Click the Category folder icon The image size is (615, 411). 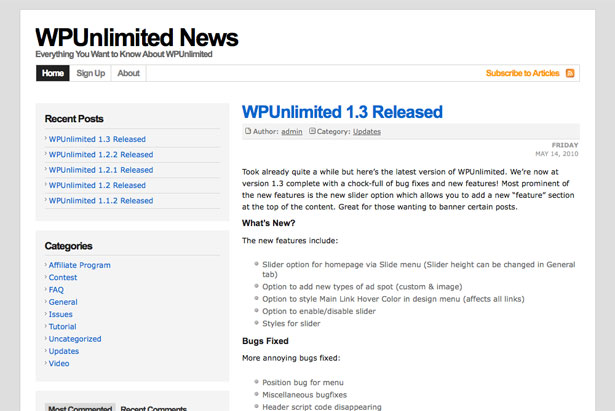pyautogui.click(x=312, y=131)
